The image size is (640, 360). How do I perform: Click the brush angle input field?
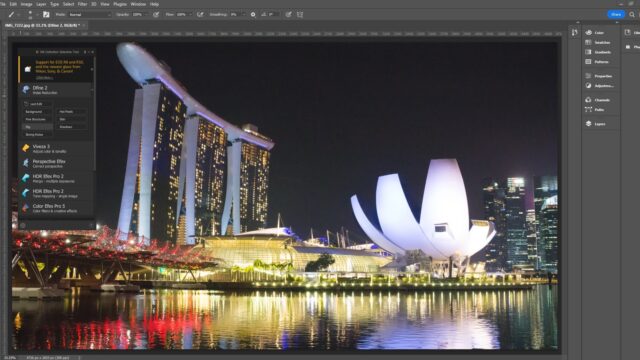pyautogui.click(x=273, y=14)
